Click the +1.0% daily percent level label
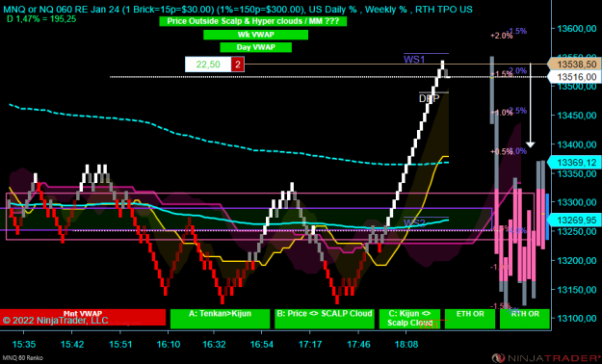The height and width of the screenshot is (364, 602). 502,113
